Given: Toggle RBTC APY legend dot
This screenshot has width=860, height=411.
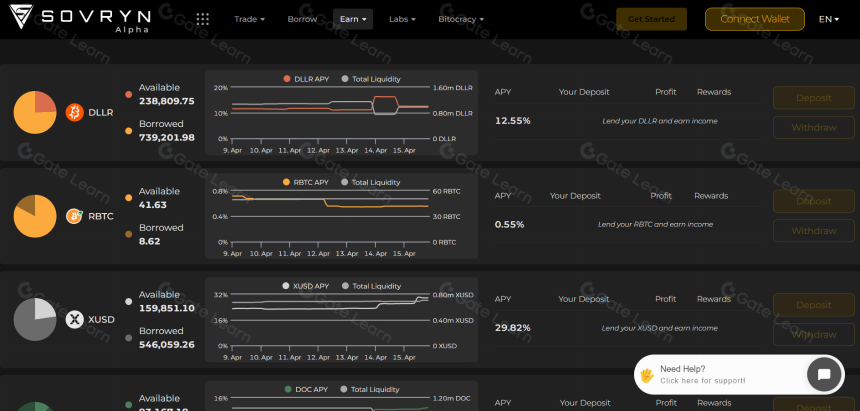Looking at the screenshot, I should [x=286, y=182].
